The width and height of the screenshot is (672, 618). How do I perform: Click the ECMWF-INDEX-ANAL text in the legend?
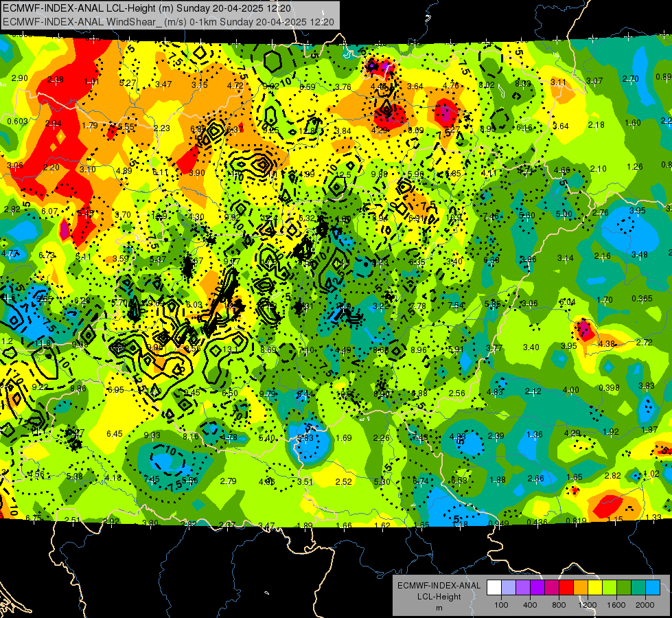pyautogui.click(x=439, y=586)
